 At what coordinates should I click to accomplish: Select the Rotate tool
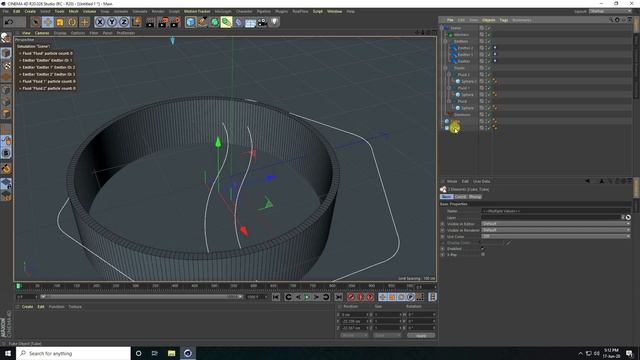click(72, 22)
